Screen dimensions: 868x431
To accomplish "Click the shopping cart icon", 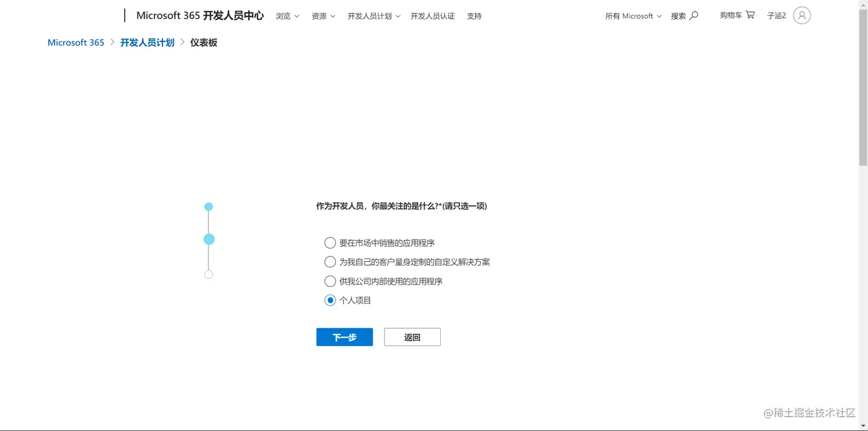I will [749, 15].
